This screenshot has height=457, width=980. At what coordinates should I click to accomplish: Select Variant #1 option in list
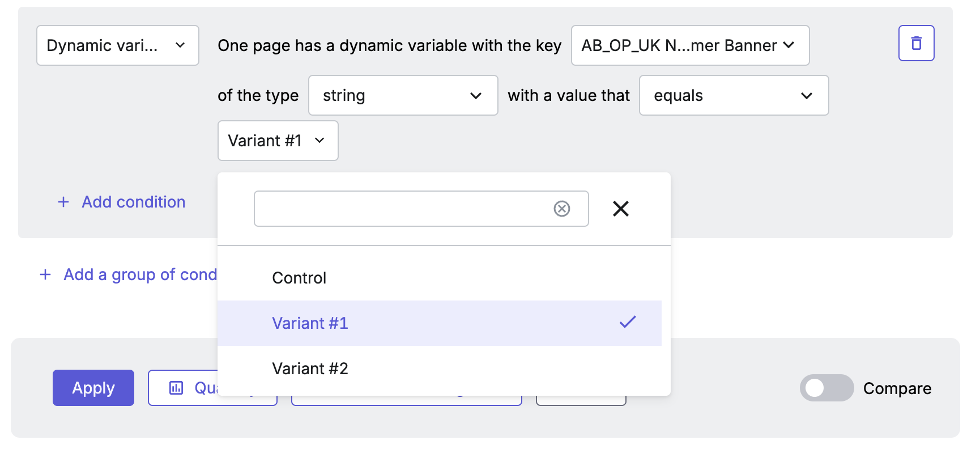440,323
